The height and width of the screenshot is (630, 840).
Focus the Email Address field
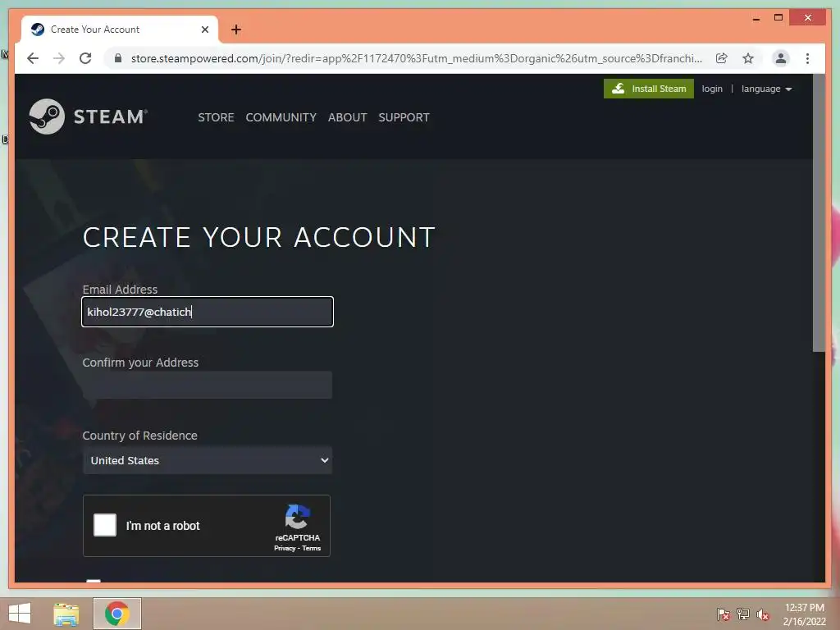[208, 312]
